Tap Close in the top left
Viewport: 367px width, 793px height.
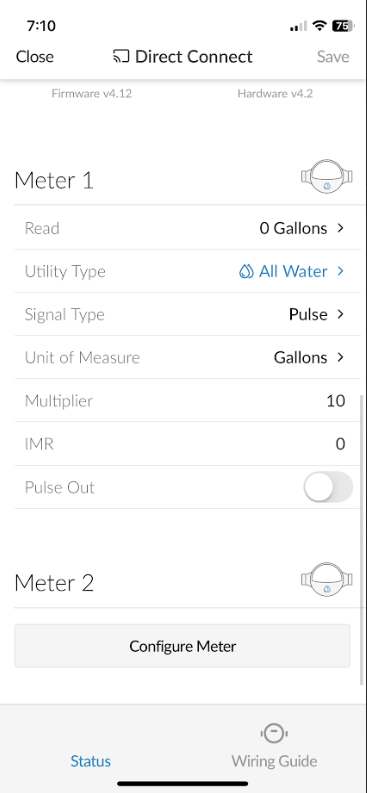[x=35, y=57]
